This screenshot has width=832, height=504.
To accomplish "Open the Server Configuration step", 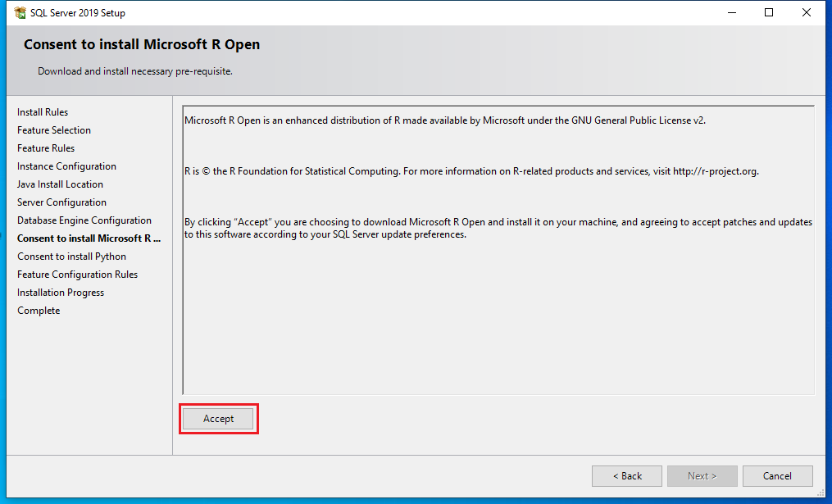I will point(61,202).
